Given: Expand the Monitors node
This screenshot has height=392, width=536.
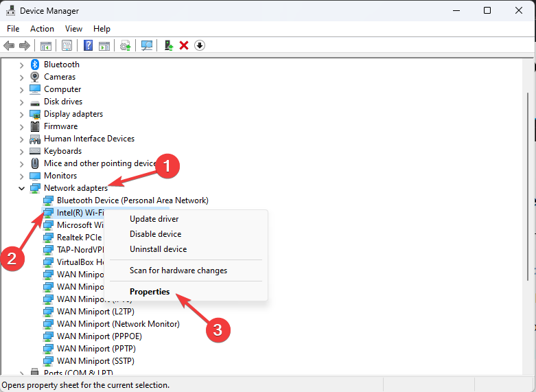Looking at the screenshot, I should [x=21, y=176].
